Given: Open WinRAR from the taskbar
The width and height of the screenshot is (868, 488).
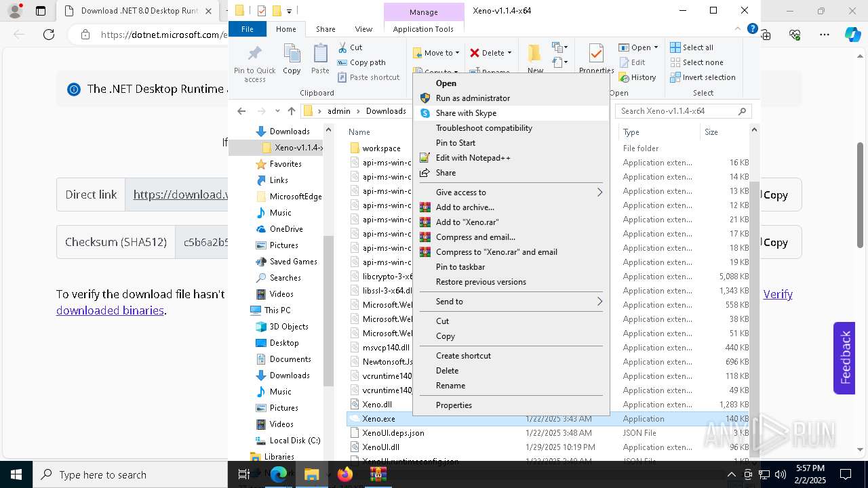Looking at the screenshot, I should [x=378, y=474].
